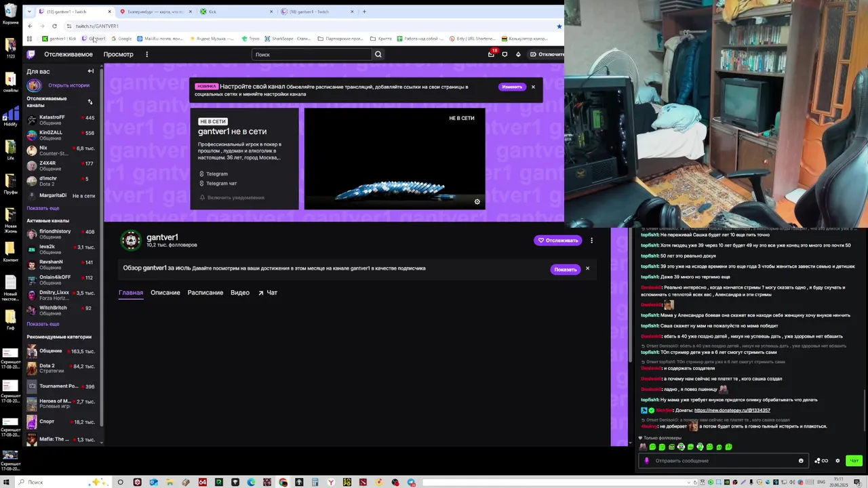868x488 pixels.
Task: Collapse the Для вас sidebar
Action: coord(90,71)
